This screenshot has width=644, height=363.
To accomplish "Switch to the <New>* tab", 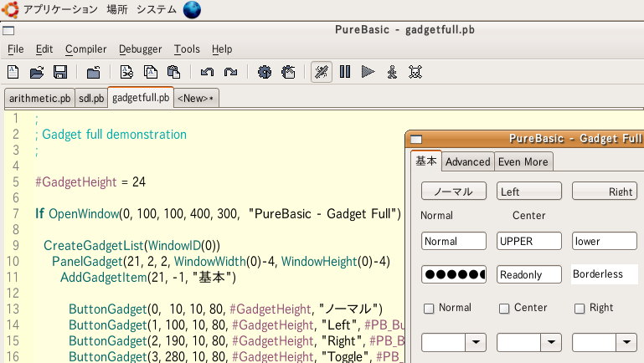I will pos(196,99).
